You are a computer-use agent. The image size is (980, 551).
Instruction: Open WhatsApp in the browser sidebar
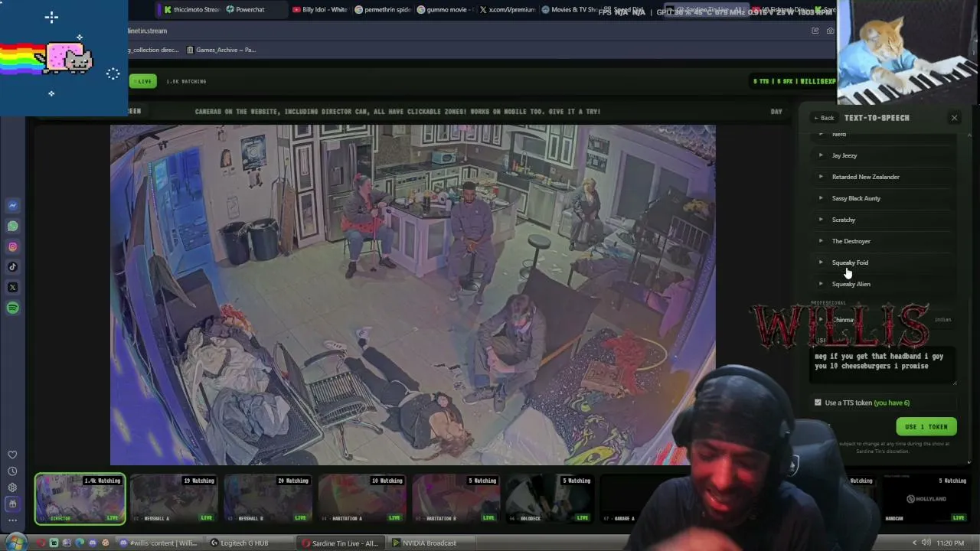pyautogui.click(x=12, y=226)
